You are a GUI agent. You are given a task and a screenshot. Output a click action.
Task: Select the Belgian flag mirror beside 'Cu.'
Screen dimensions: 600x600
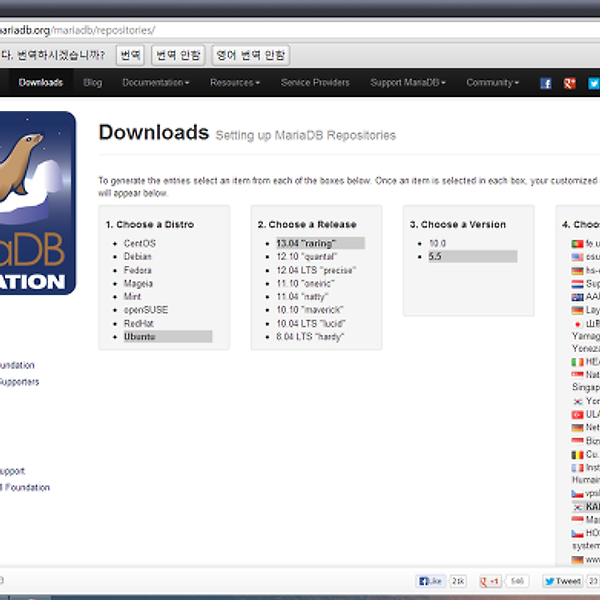click(577, 455)
